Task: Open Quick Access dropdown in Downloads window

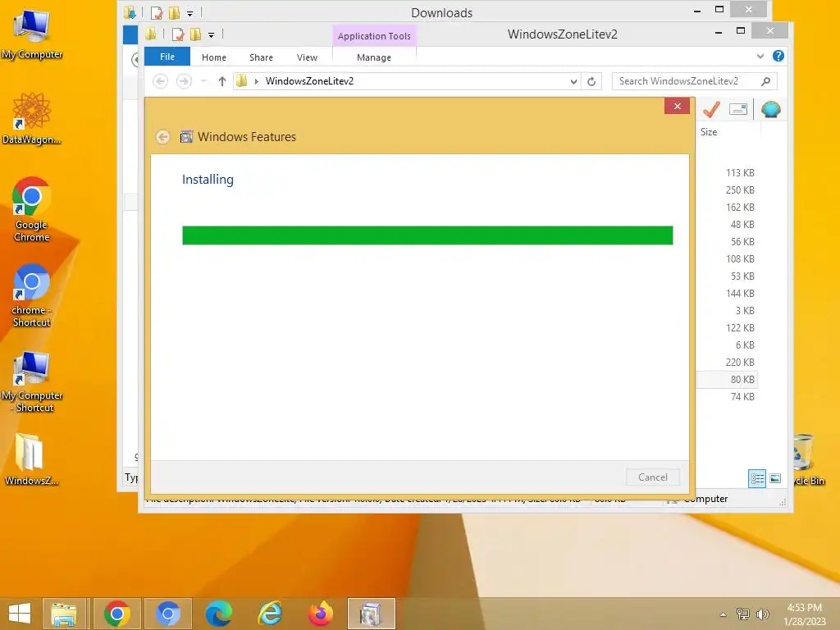Action: click(189, 13)
